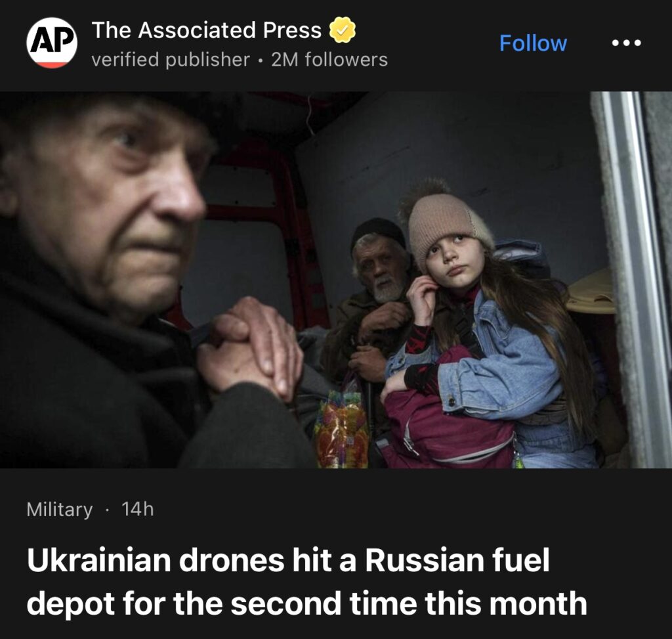The height and width of the screenshot is (639, 672).
Task: Open the three-dot more options menu
Action: pos(627,43)
